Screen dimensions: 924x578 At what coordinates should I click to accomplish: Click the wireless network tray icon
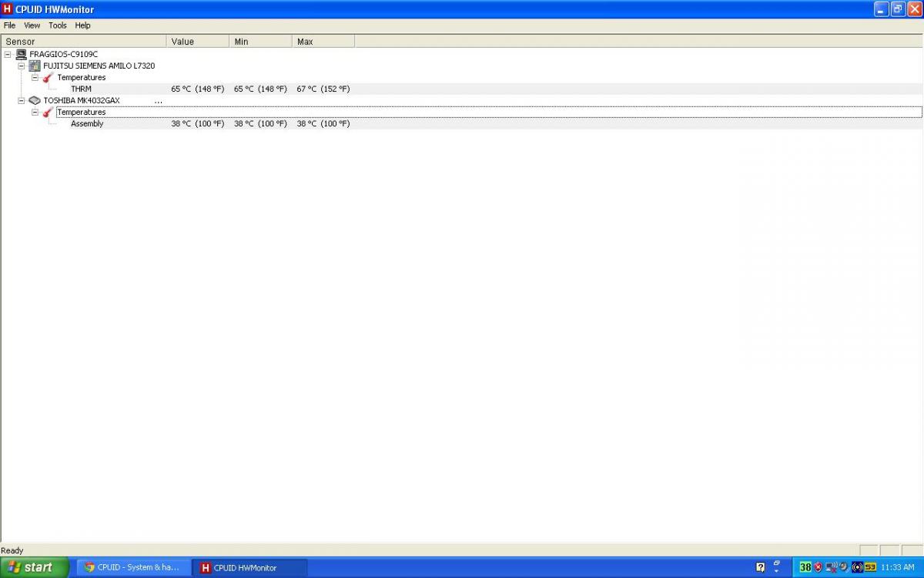pyautogui.click(x=832, y=567)
